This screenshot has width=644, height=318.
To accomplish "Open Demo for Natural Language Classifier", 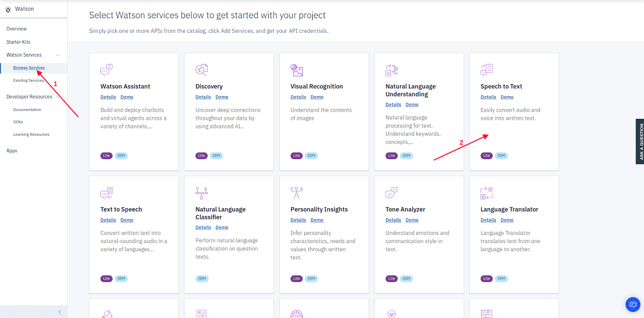I will click(222, 228).
